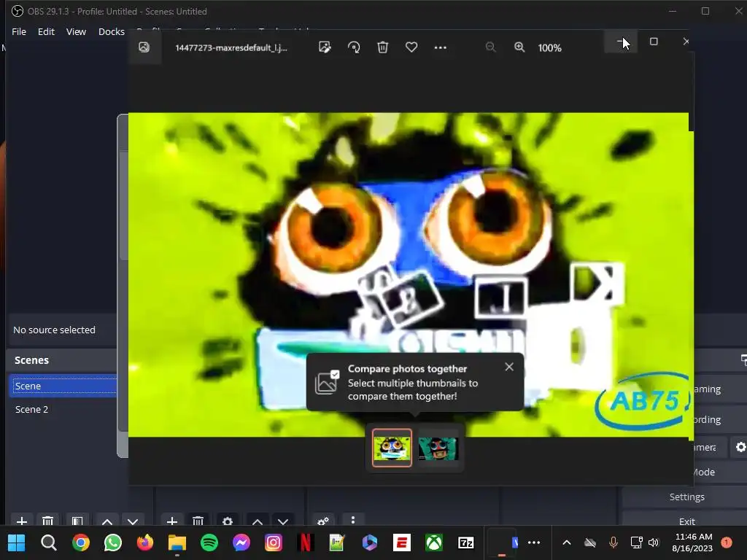Image resolution: width=747 pixels, height=560 pixels.
Task: Add a new scene with plus icon
Action: click(x=21, y=521)
